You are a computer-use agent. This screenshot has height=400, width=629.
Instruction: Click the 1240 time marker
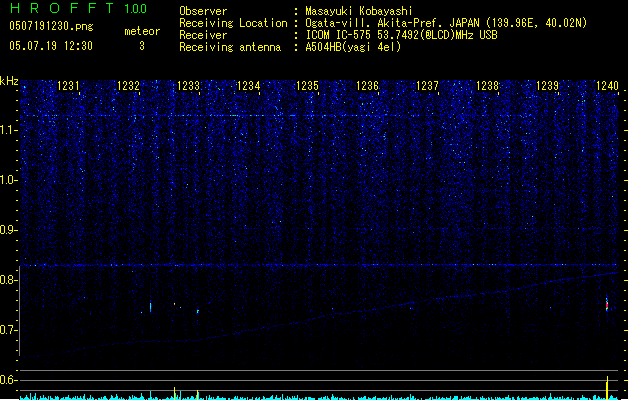(x=607, y=87)
